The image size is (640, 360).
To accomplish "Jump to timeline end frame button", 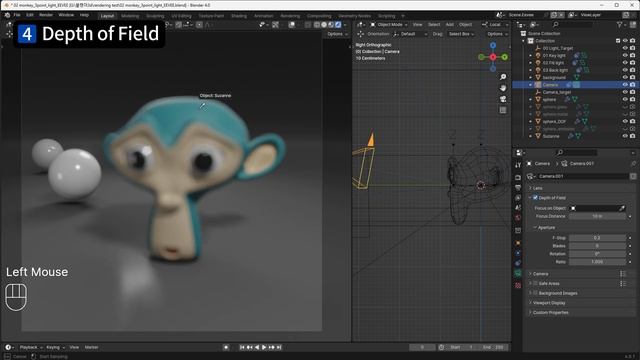I will (x=279, y=347).
